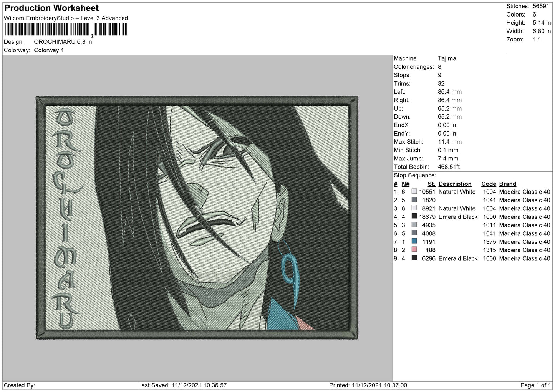Click the "Created By:" footer label
Viewport: 555px width, 392px height.
pyautogui.click(x=20, y=385)
